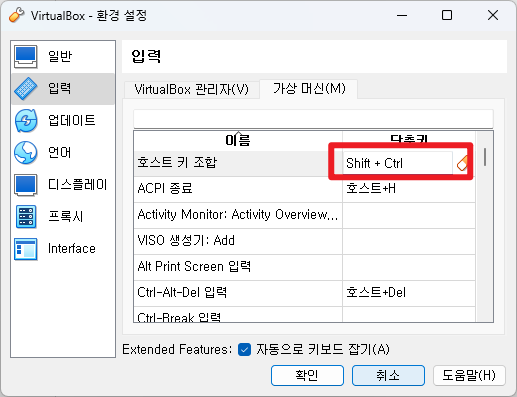Select the 일반 monitor icon
Screen dimensions: 517x397
click(26, 56)
